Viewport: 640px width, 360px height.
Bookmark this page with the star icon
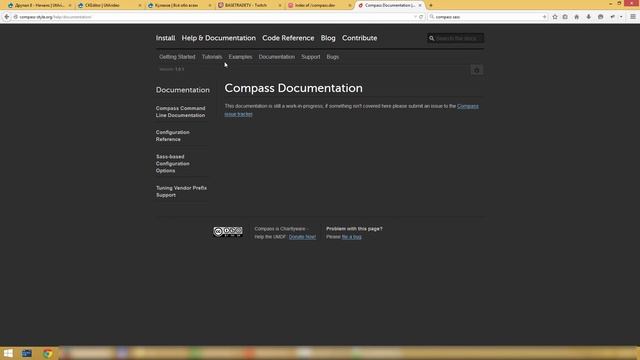[x=555, y=17]
